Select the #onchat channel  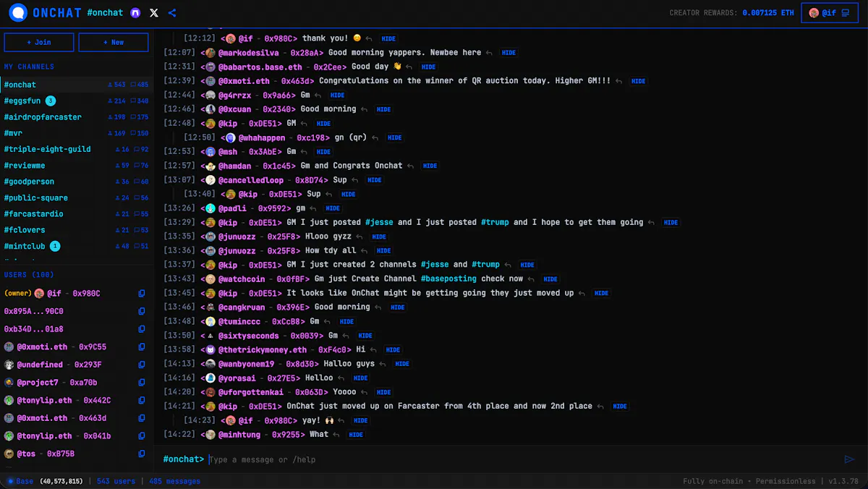[x=76, y=85]
